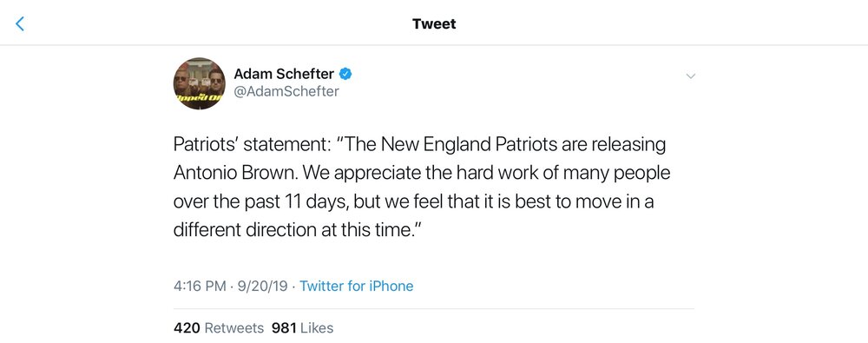
Task: Open the tweet options caret menu
Action: [690, 76]
